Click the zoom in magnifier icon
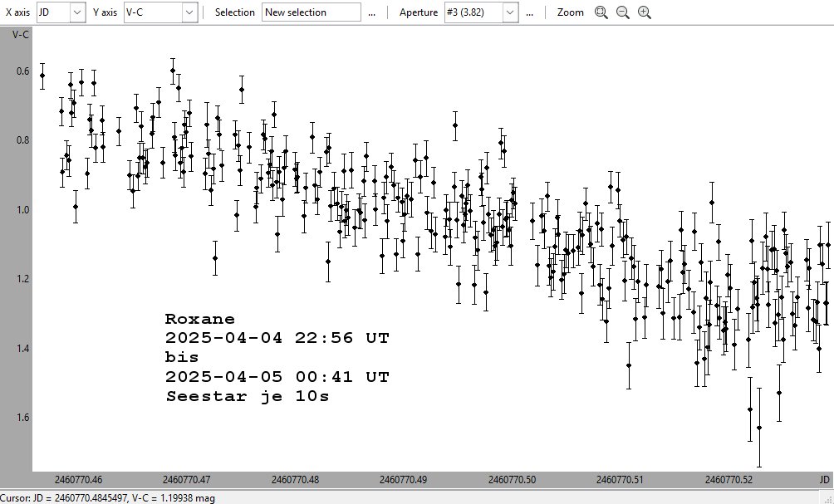The image size is (834, 504). pos(644,12)
